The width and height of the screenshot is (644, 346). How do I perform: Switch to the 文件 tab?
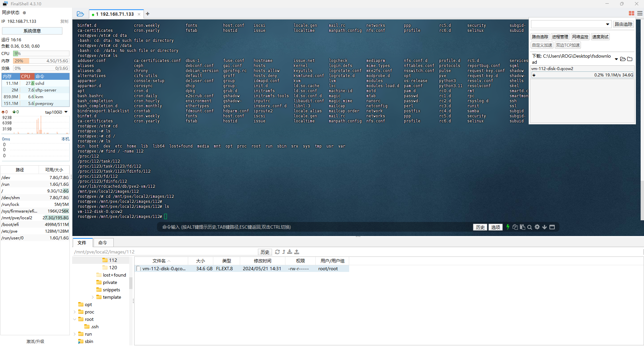(x=82, y=242)
